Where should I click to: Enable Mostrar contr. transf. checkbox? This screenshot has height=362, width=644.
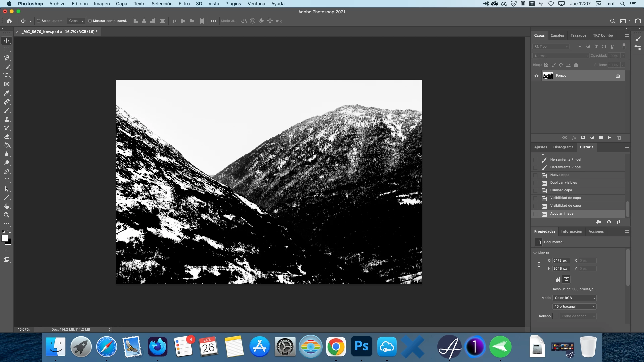(90, 21)
